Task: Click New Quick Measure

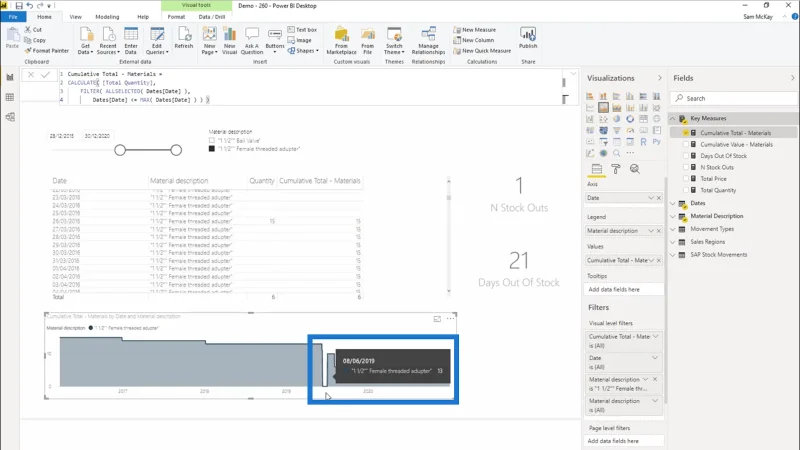Action: (482, 51)
